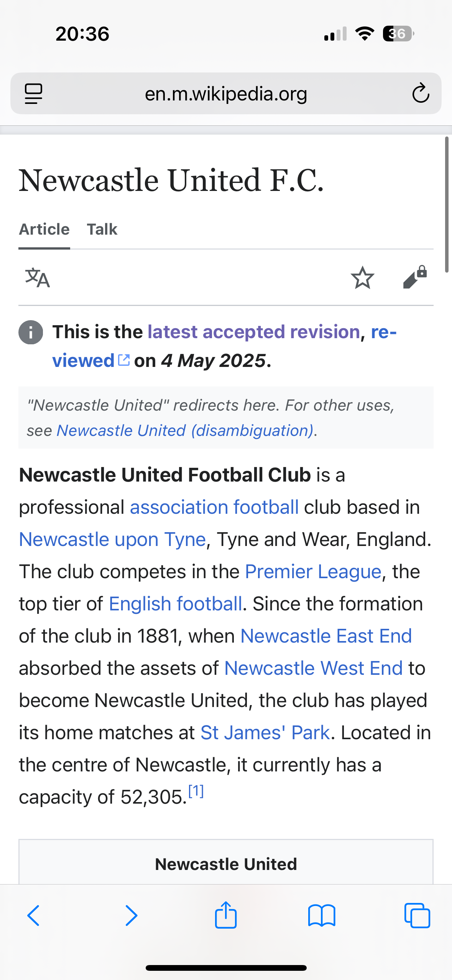The image size is (452, 980).
Task: Show all open Safari tabs
Action: 417,916
